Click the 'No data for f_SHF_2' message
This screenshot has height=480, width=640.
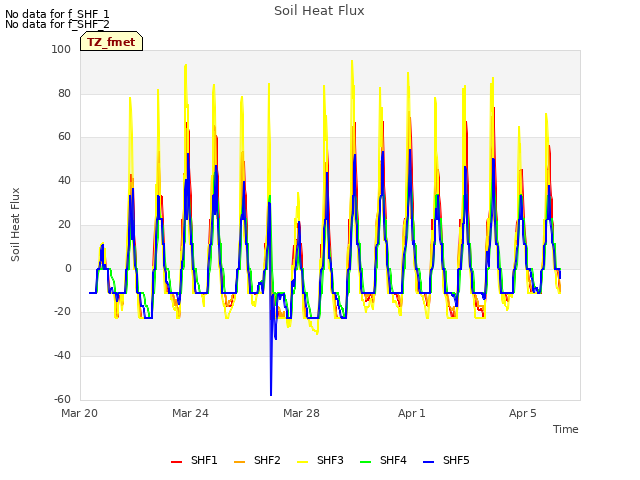point(57,24)
